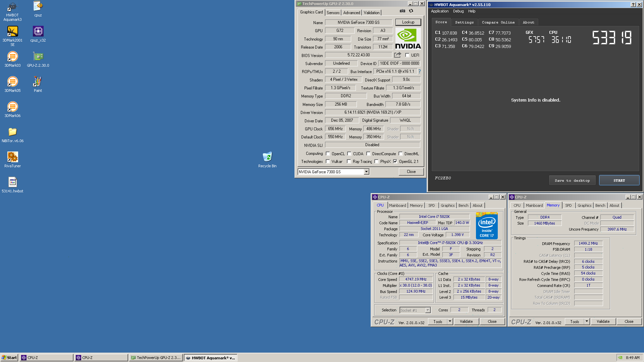Click the Windows Start button
This screenshot has height=362, width=644.
click(x=9, y=358)
